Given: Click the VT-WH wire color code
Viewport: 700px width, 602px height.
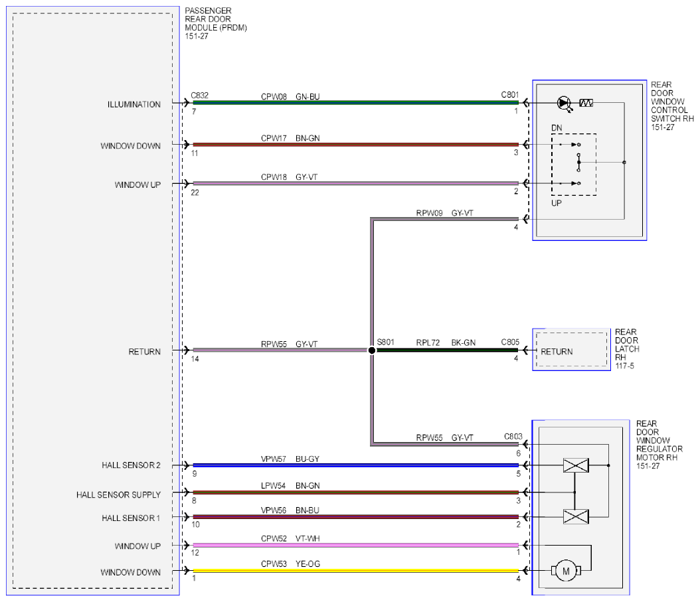Looking at the screenshot, I should point(307,539).
